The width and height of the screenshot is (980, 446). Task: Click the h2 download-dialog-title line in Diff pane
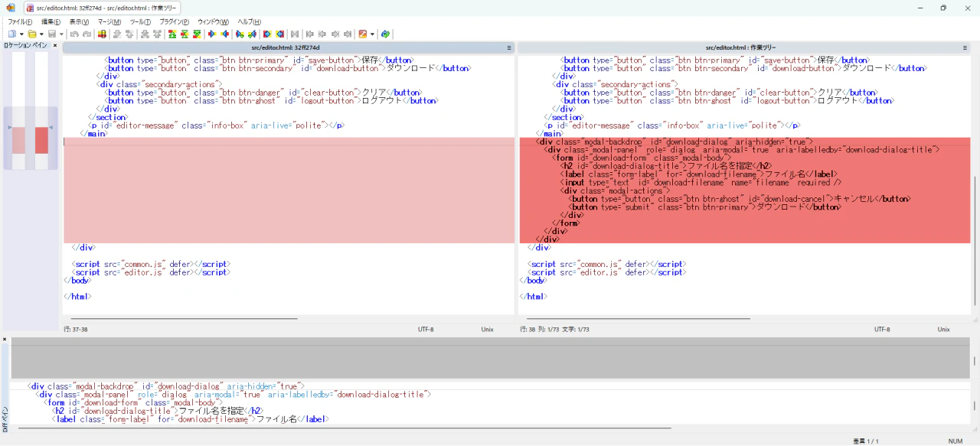(158, 411)
